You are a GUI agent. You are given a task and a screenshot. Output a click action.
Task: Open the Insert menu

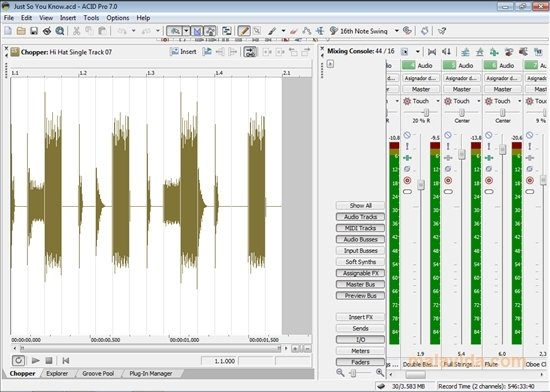[x=68, y=18]
